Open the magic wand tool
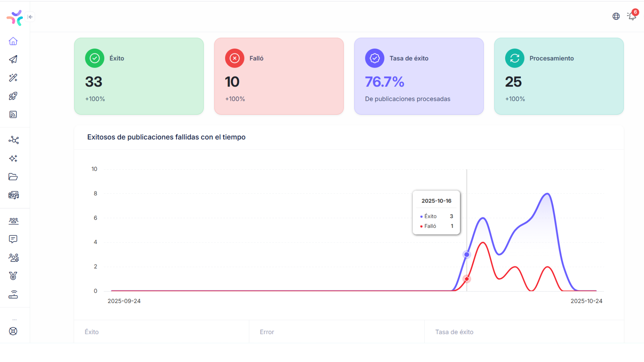The width and height of the screenshot is (644, 362). point(13,78)
